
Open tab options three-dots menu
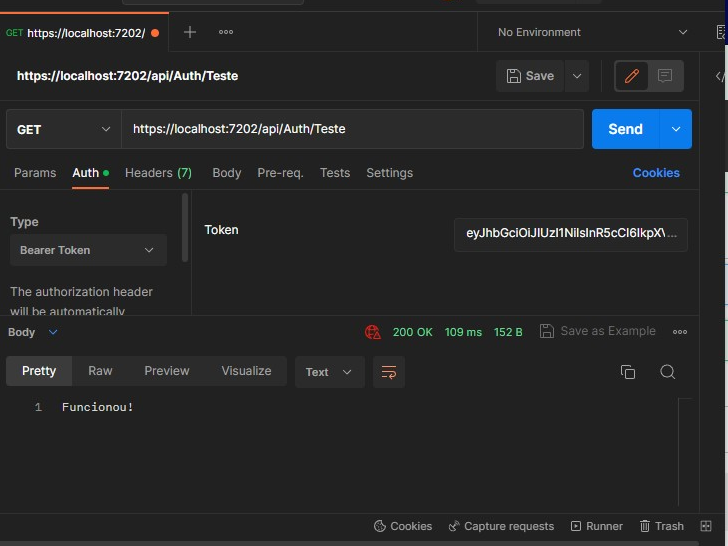click(x=226, y=32)
